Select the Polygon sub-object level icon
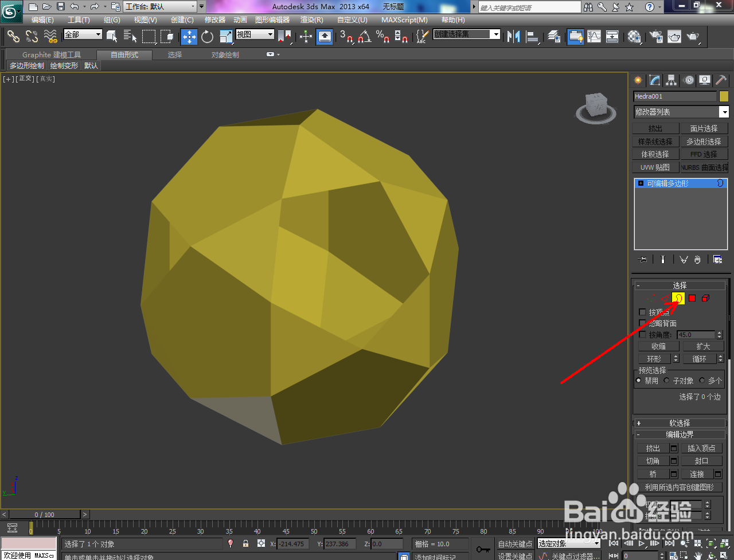The height and width of the screenshot is (560, 734). click(692, 298)
